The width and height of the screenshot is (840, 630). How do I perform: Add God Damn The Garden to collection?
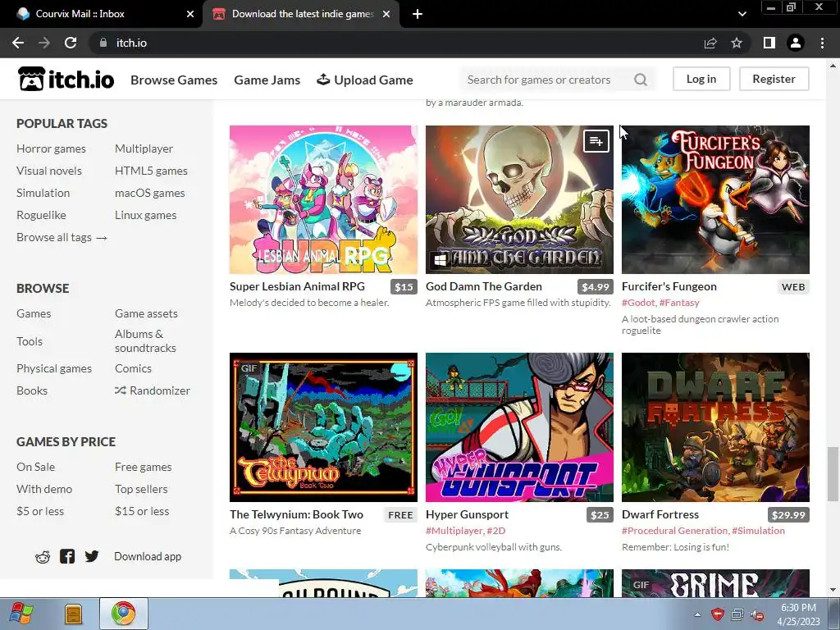(596, 141)
